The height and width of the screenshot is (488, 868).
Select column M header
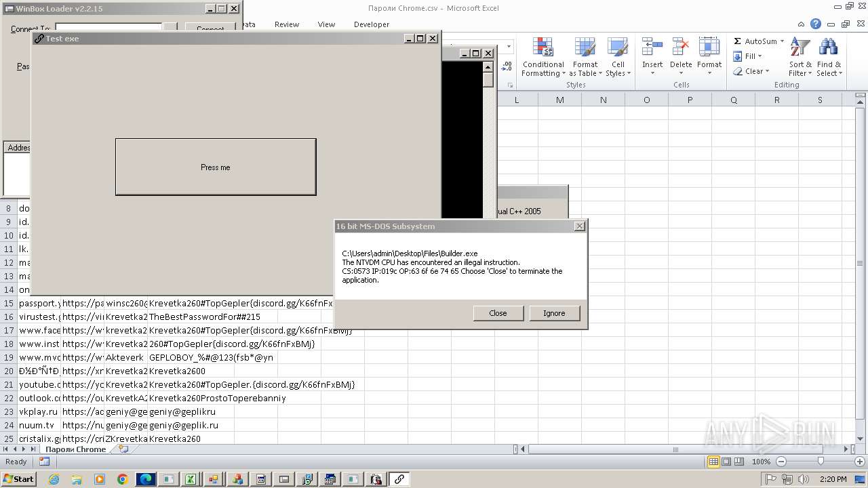point(559,100)
